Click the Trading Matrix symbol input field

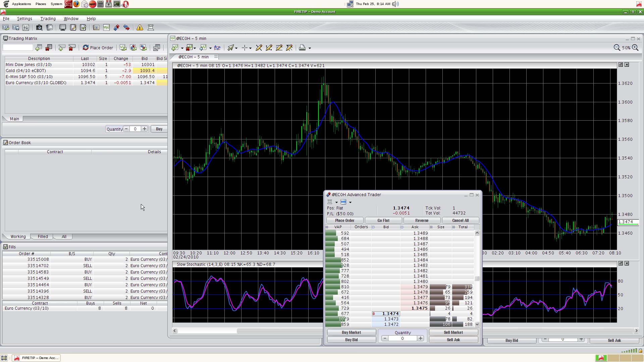point(18,48)
